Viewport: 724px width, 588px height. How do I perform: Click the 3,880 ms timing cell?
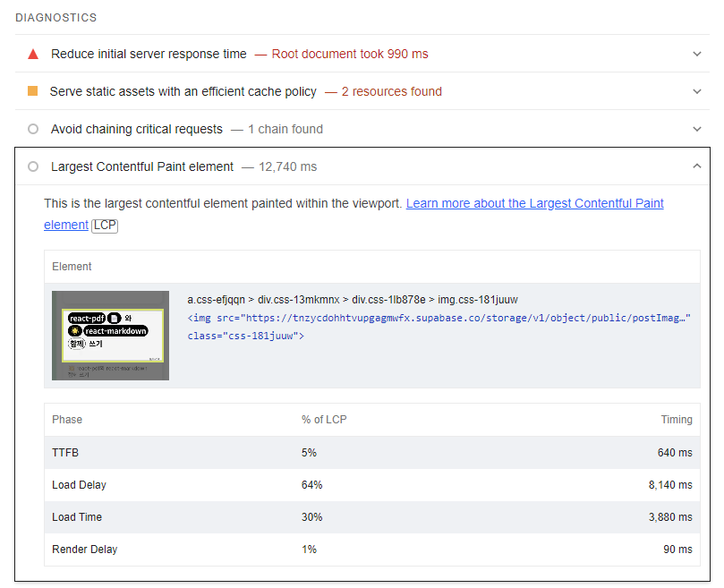point(670,517)
